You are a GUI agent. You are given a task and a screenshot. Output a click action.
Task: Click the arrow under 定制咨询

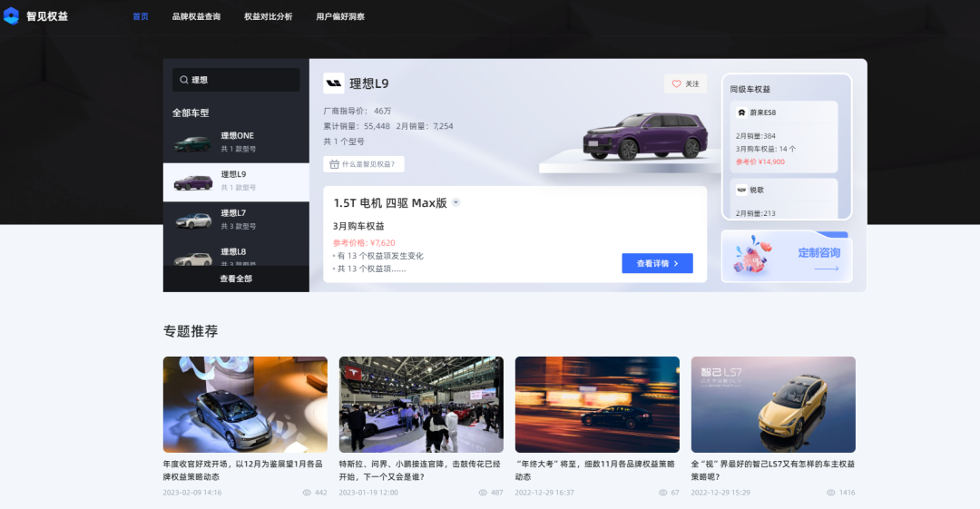(827, 269)
